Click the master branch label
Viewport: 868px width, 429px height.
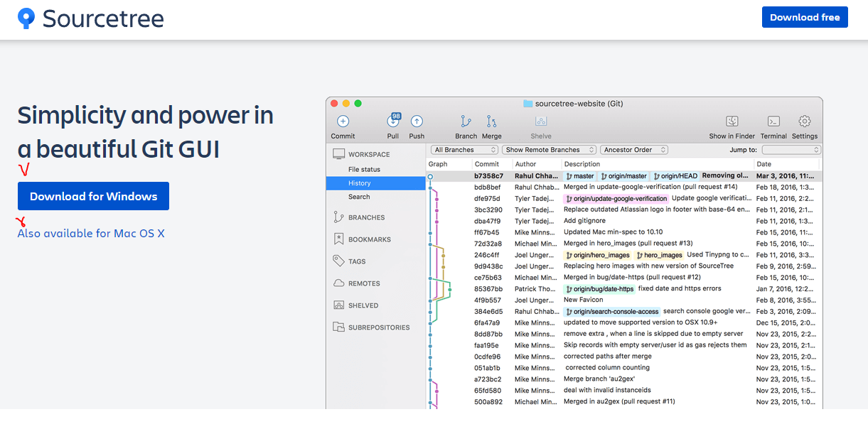click(579, 175)
